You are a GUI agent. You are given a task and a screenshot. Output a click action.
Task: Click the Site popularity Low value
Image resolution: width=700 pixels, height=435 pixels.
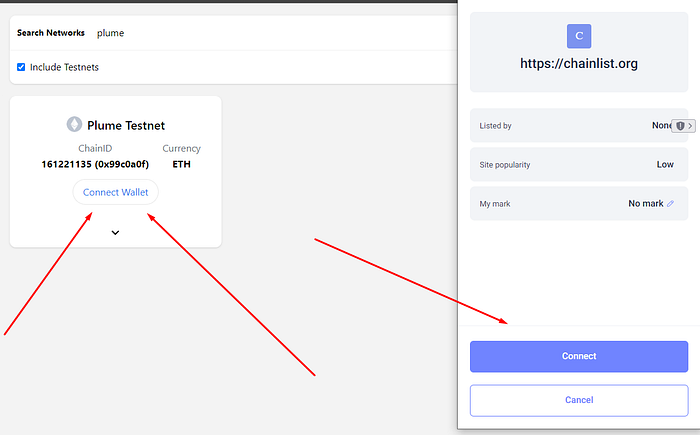pos(665,165)
